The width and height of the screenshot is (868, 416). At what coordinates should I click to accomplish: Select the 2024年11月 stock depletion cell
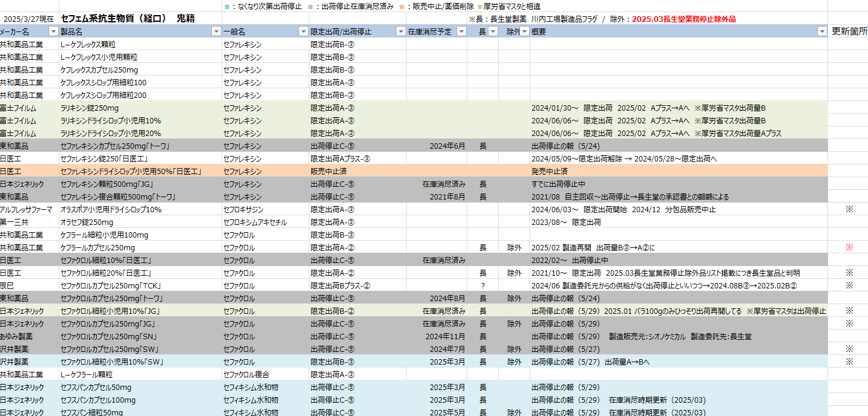point(436,336)
